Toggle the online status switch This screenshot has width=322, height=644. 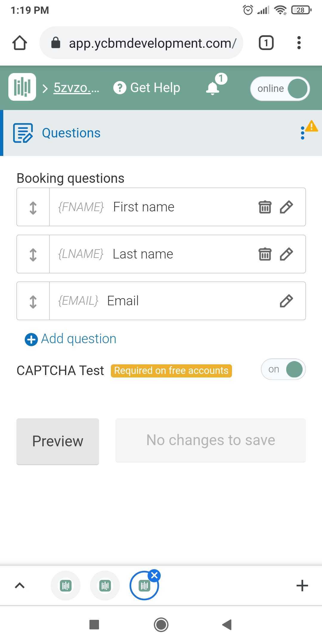click(x=280, y=89)
